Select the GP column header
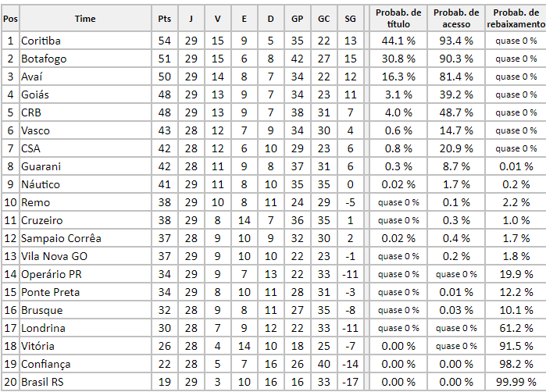546x392 pixels. [297, 18]
